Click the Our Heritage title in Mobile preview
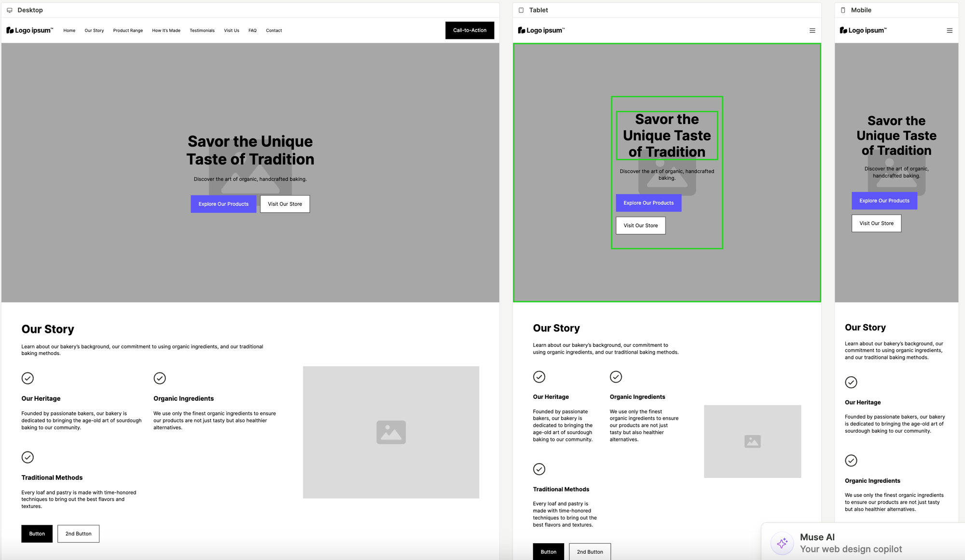 pyautogui.click(x=863, y=402)
